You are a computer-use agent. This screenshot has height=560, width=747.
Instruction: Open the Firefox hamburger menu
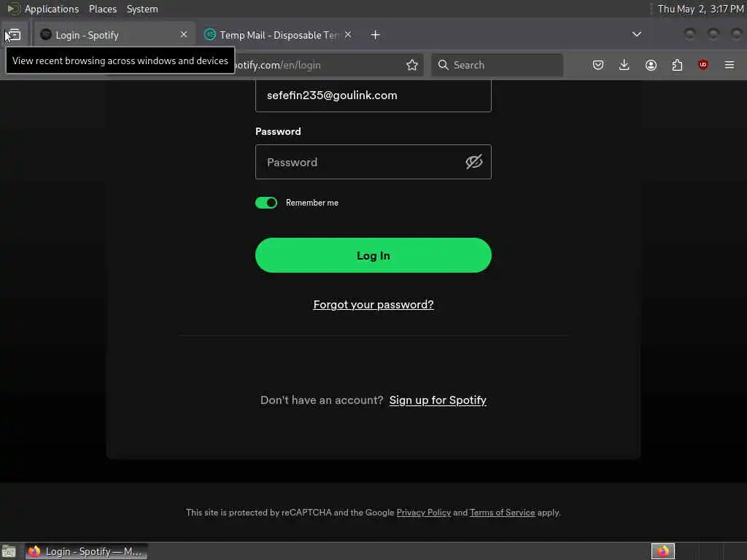(x=729, y=65)
